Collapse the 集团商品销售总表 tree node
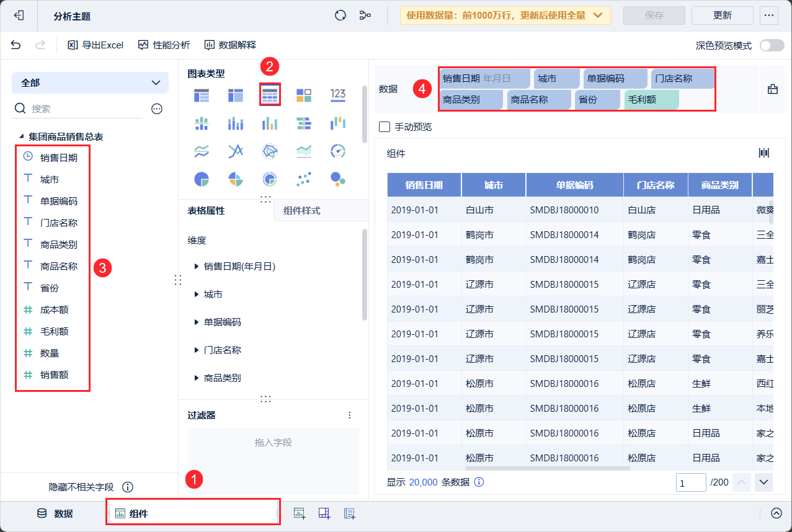Viewport: 792px width, 532px height. (x=22, y=136)
